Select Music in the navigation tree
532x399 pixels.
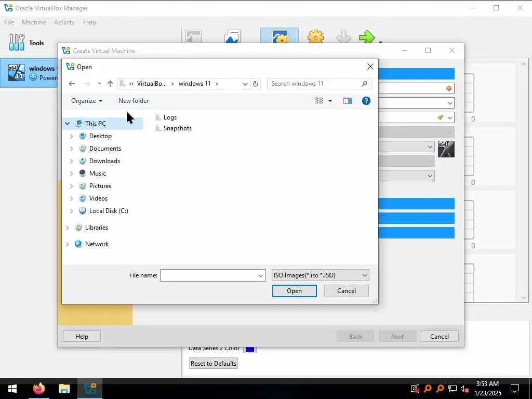[97, 174]
